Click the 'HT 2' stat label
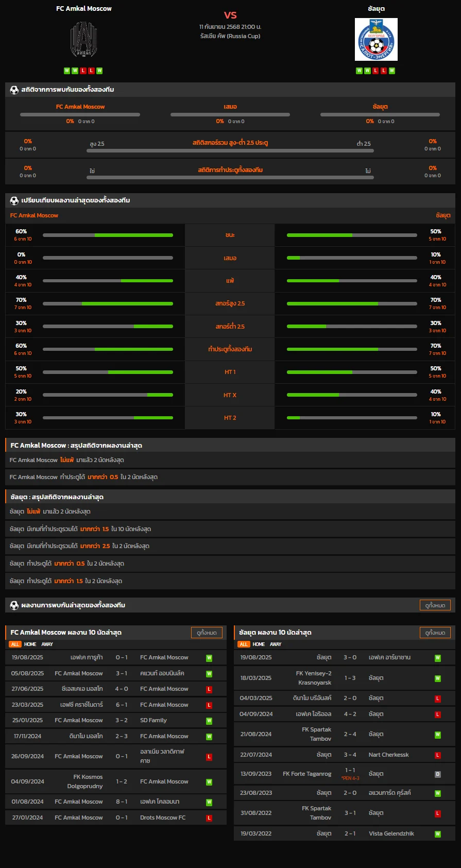Screen dimensions: 461x868 [230, 418]
